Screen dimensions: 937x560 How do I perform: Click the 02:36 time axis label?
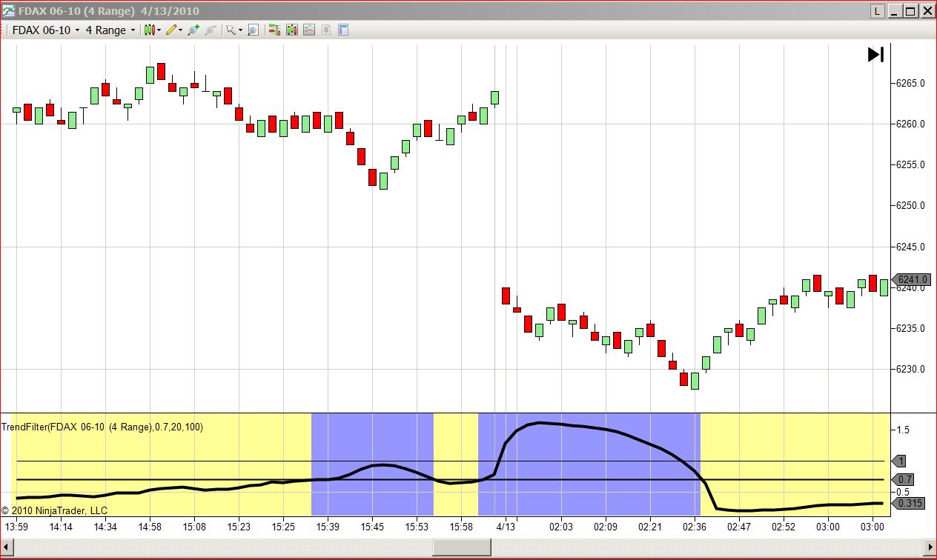click(695, 527)
